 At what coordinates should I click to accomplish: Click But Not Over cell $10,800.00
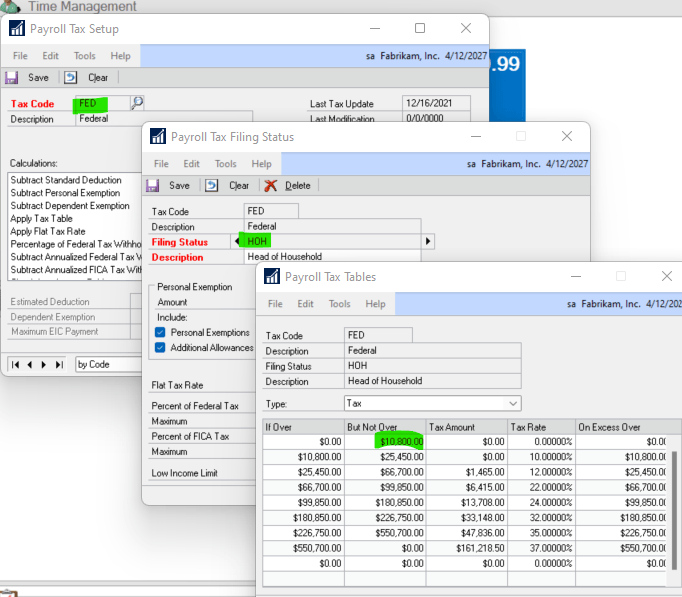(x=385, y=442)
